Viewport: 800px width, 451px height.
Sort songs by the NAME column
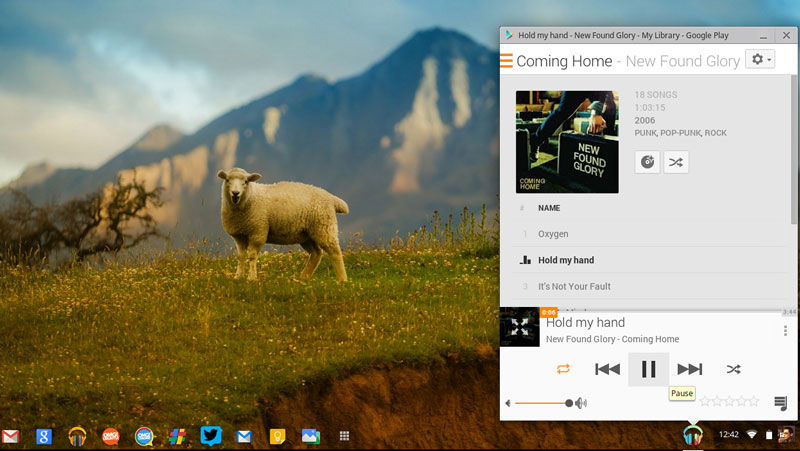pyautogui.click(x=549, y=208)
